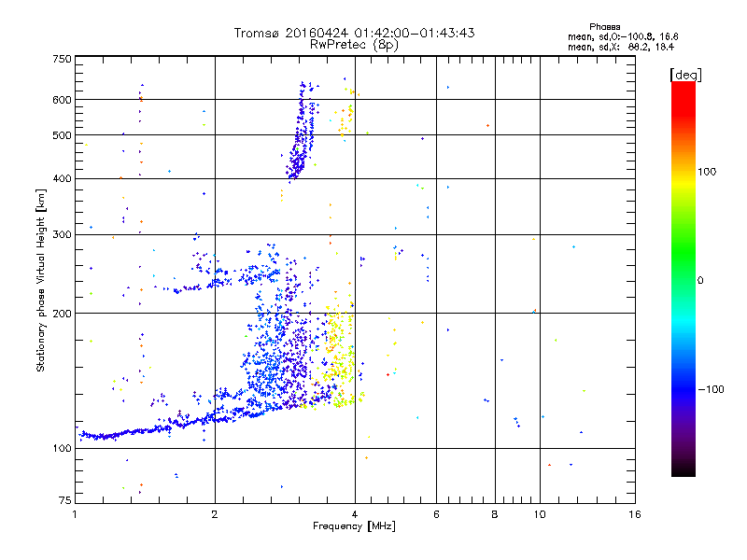This screenshot has width=747, height=560.
Task: Click the y-axis '400' tick label
Action: click(x=62, y=178)
